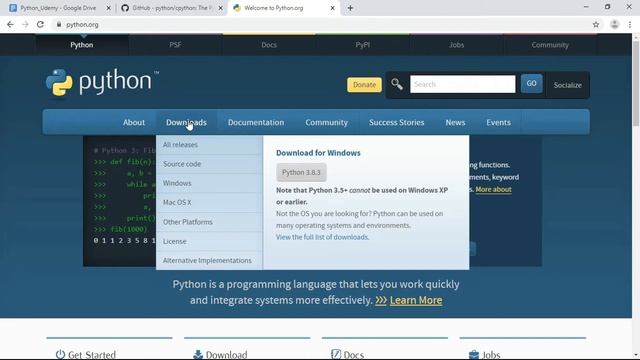Select the Community top meta tab

coord(550,45)
